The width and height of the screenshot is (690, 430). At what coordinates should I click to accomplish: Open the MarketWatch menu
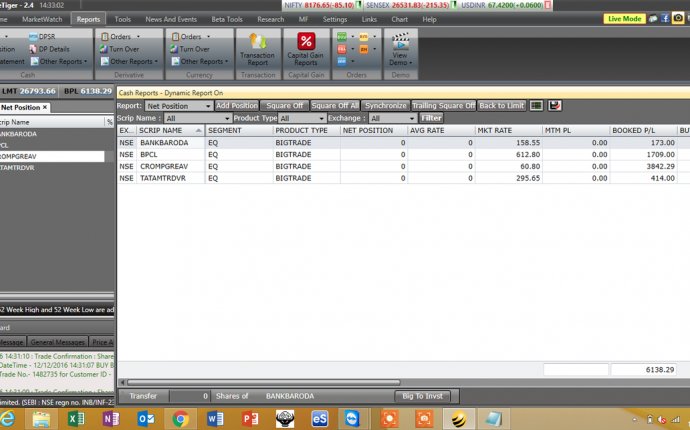tap(42, 19)
